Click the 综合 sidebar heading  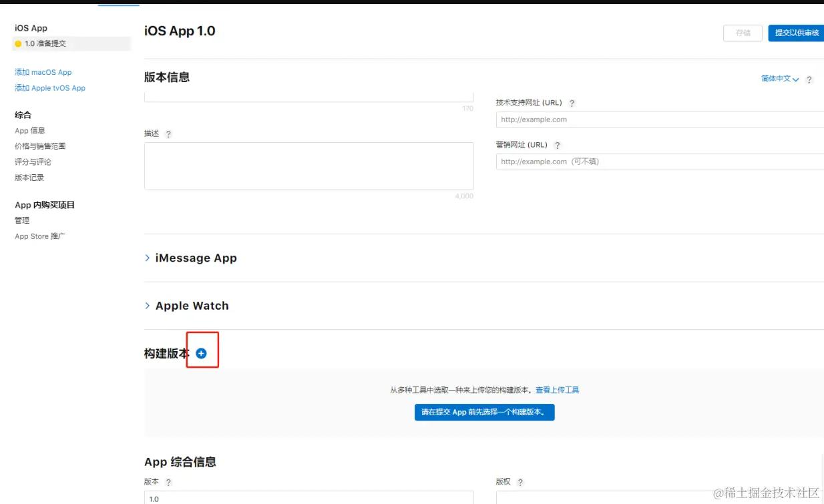point(23,115)
